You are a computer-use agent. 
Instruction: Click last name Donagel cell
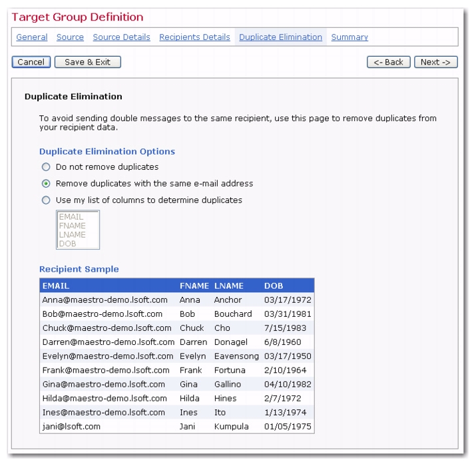(231, 342)
